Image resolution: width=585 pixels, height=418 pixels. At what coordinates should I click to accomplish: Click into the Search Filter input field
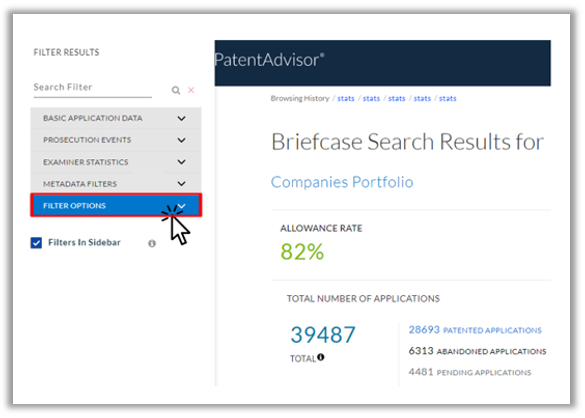click(x=93, y=88)
